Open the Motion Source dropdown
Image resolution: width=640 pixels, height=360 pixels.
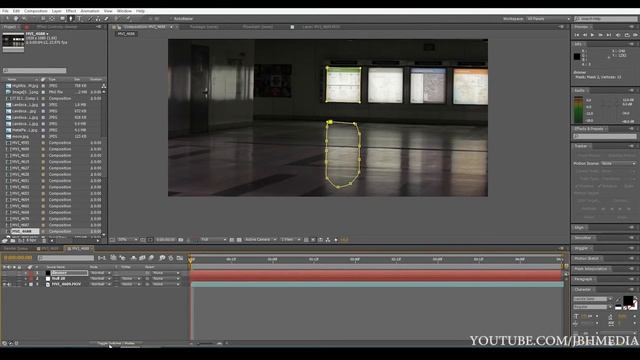pyautogui.click(x=618, y=164)
